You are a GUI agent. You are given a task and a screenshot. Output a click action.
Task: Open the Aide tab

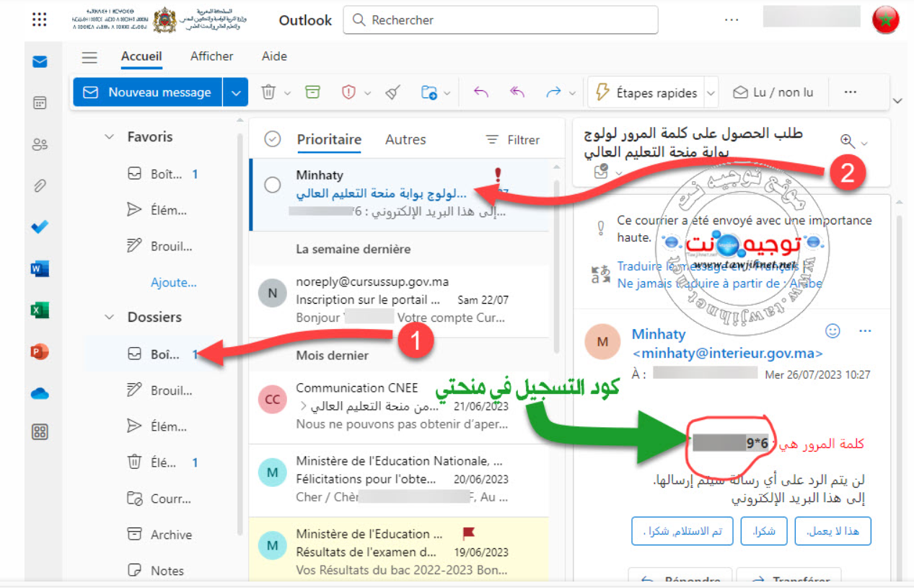pos(274,56)
